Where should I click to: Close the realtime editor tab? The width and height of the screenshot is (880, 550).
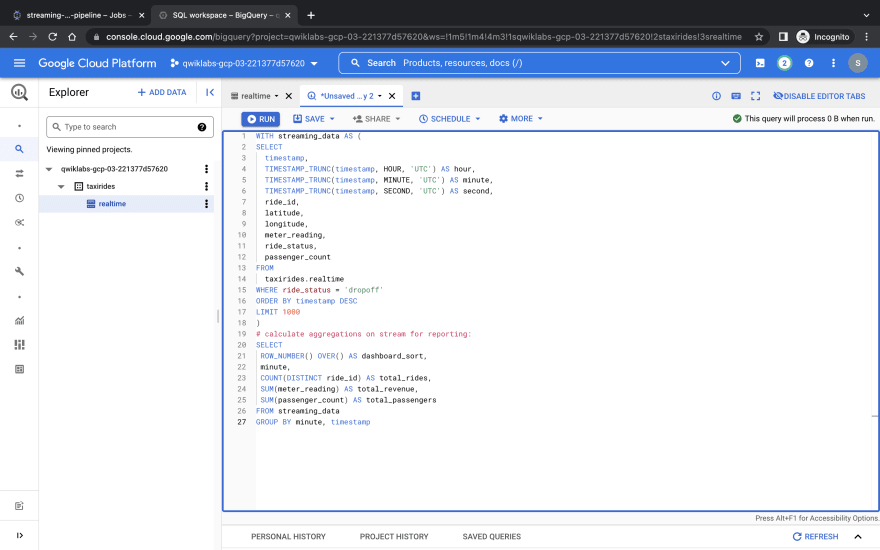point(288,96)
